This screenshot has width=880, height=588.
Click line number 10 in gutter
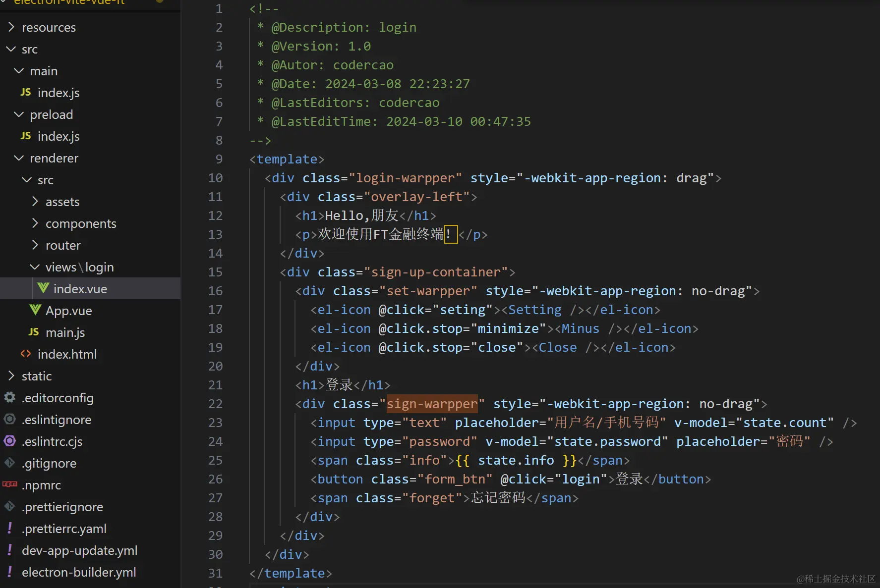click(x=215, y=178)
